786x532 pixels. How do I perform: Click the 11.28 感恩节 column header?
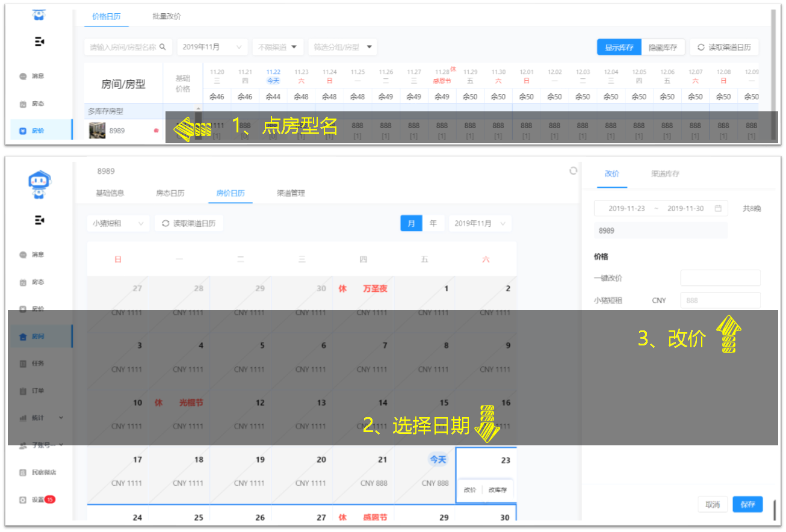(x=442, y=76)
